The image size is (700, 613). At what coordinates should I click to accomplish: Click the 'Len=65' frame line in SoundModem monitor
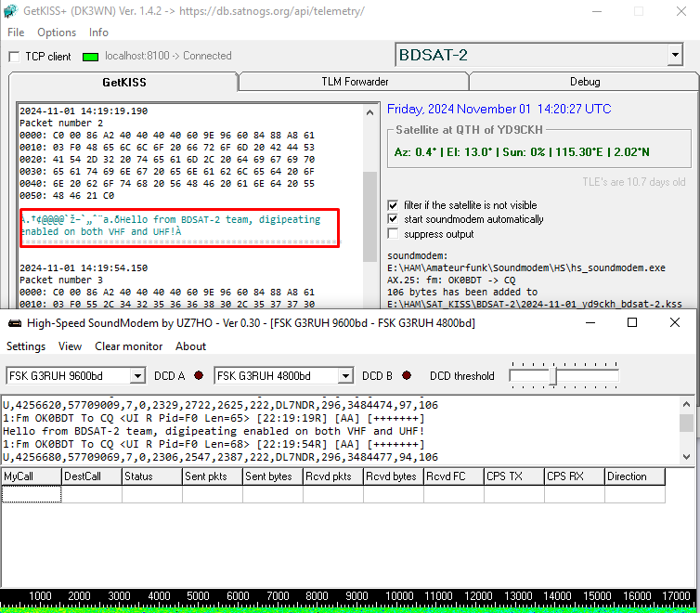pos(214,418)
